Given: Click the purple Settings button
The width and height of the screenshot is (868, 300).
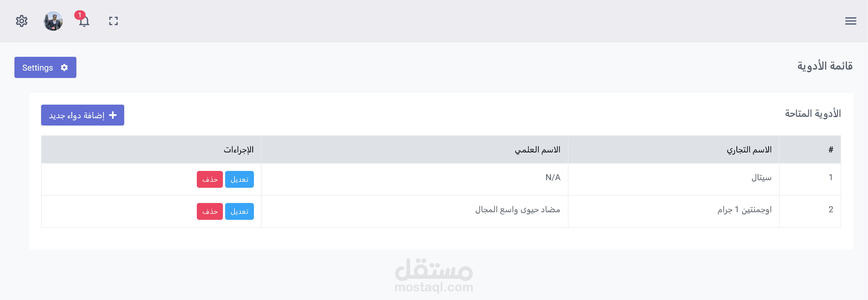Looking at the screenshot, I should [45, 67].
